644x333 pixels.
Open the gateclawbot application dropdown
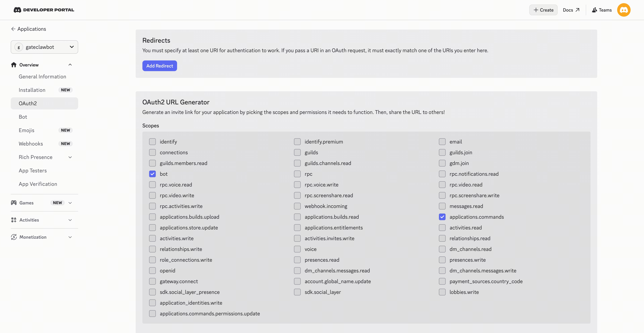click(44, 47)
